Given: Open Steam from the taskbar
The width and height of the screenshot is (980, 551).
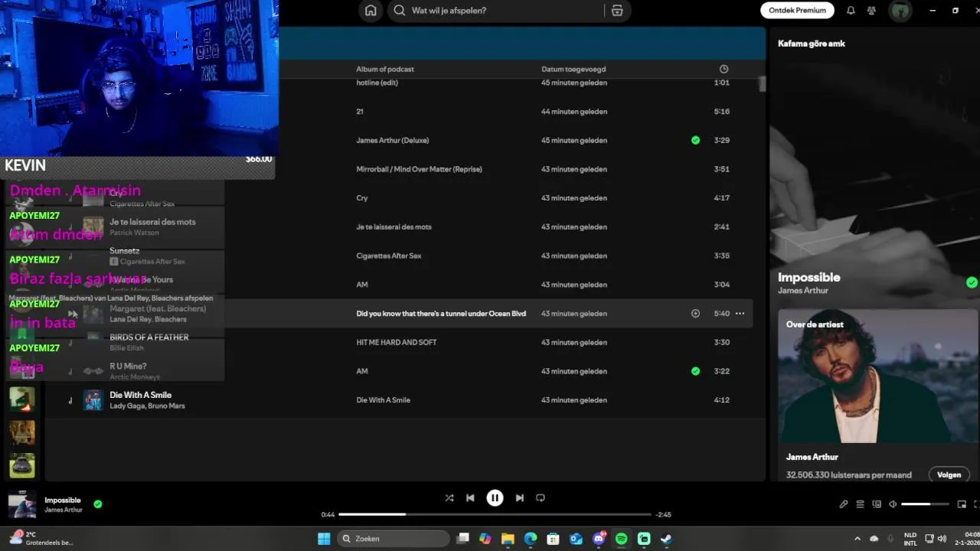Looking at the screenshot, I should (666, 539).
